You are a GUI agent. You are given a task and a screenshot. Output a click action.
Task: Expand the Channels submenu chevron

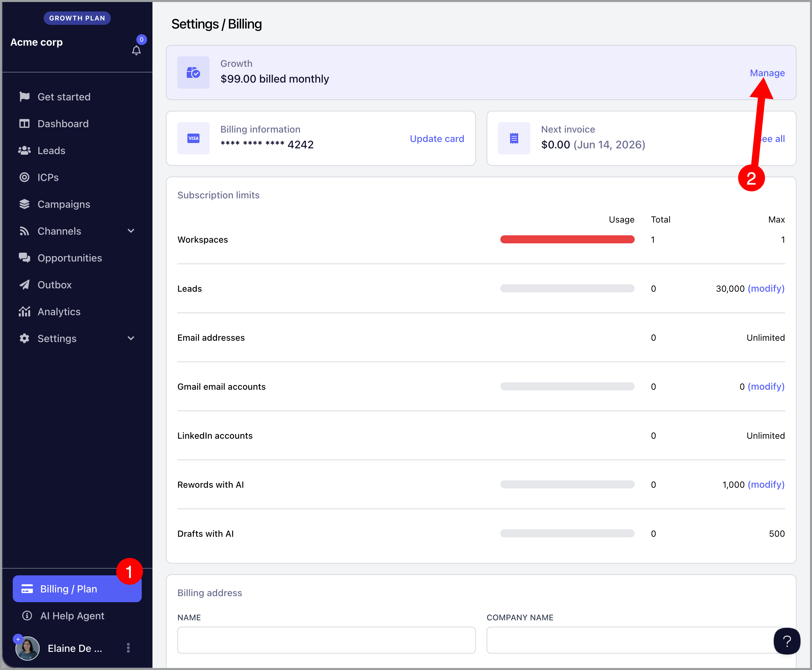click(131, 231)
